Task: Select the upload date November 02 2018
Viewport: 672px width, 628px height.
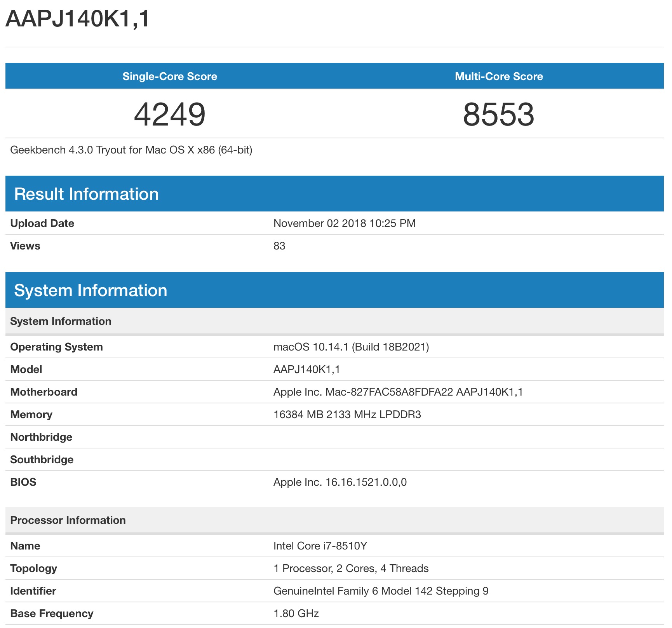Action: 344,223
